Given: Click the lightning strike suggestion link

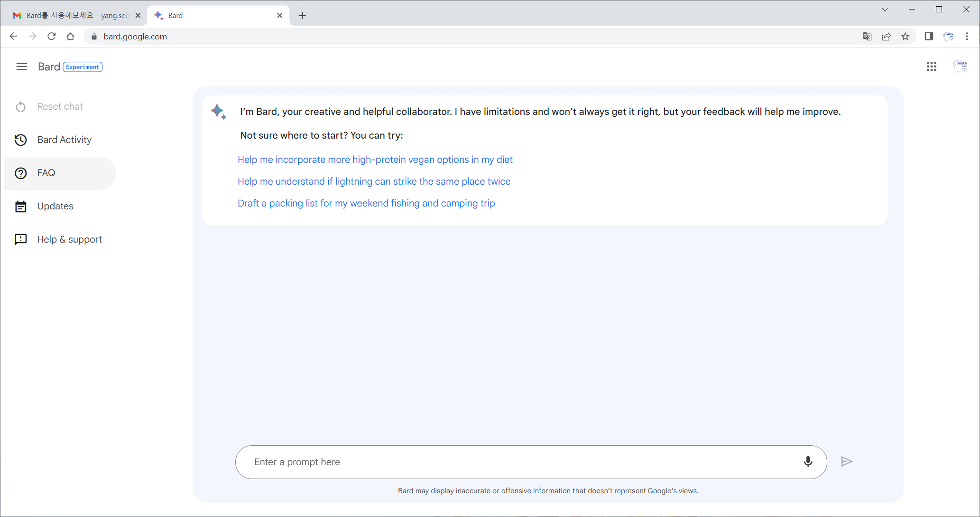Looking at the screenshot, I should 374,181.
